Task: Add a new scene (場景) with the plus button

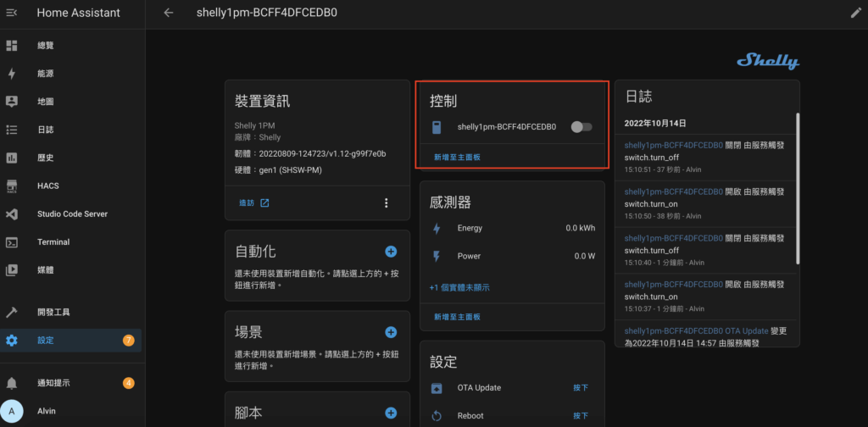Action: pyautogui.click(x=391, y=332)
